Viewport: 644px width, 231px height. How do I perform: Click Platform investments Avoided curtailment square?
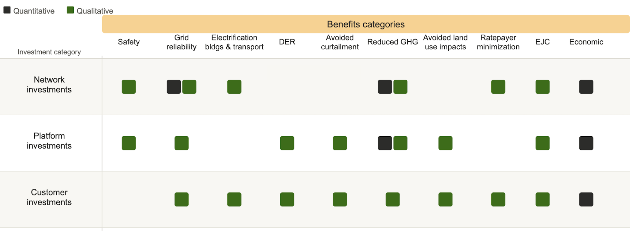tap(340, 143)
